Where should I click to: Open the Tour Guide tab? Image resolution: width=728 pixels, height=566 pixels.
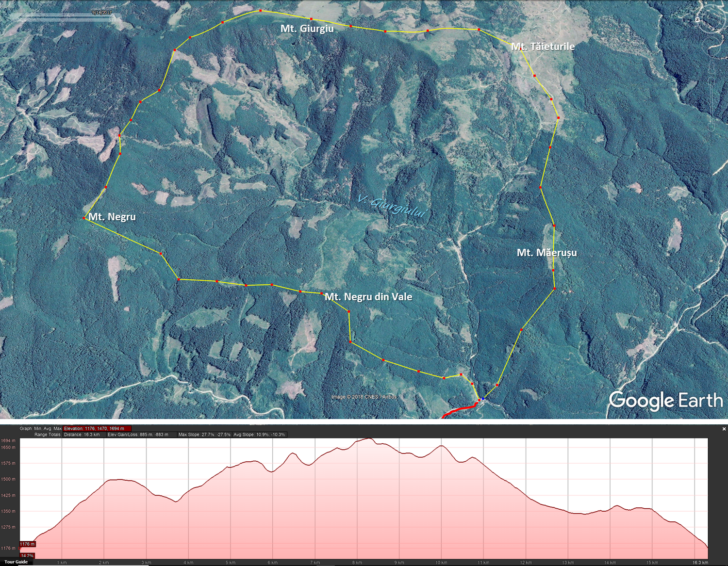point(16,562)
